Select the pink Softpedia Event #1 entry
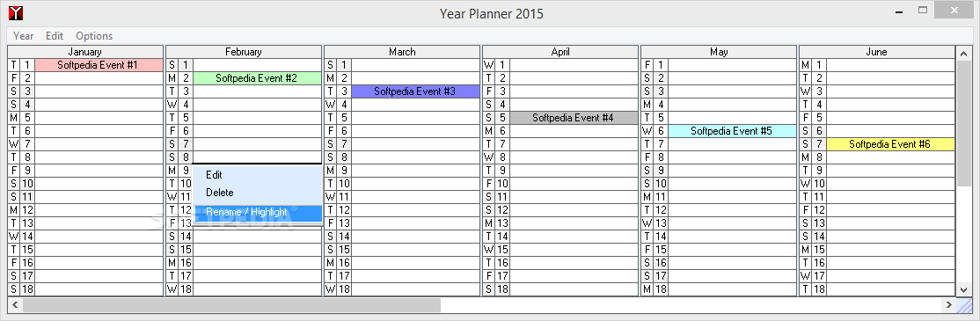980x321 pixels. coord(99,65)
